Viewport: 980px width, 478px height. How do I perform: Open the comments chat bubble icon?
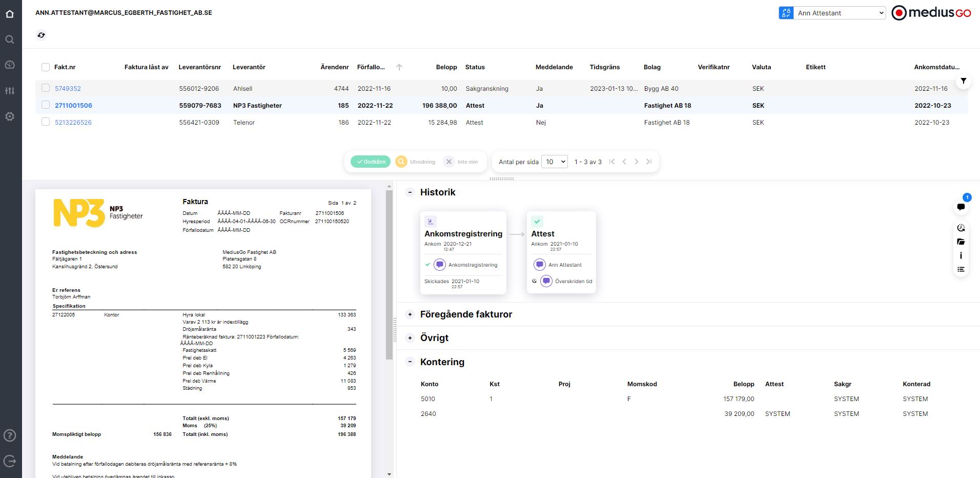coord(961,207)
